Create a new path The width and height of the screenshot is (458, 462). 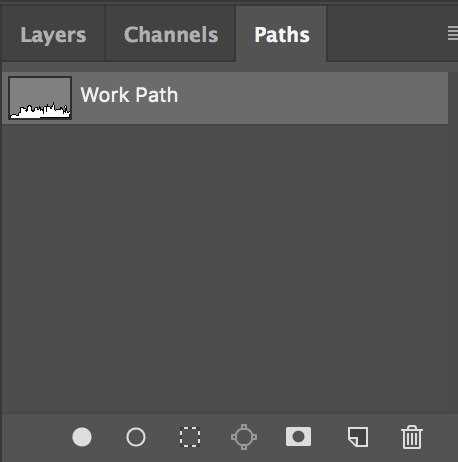358,437
